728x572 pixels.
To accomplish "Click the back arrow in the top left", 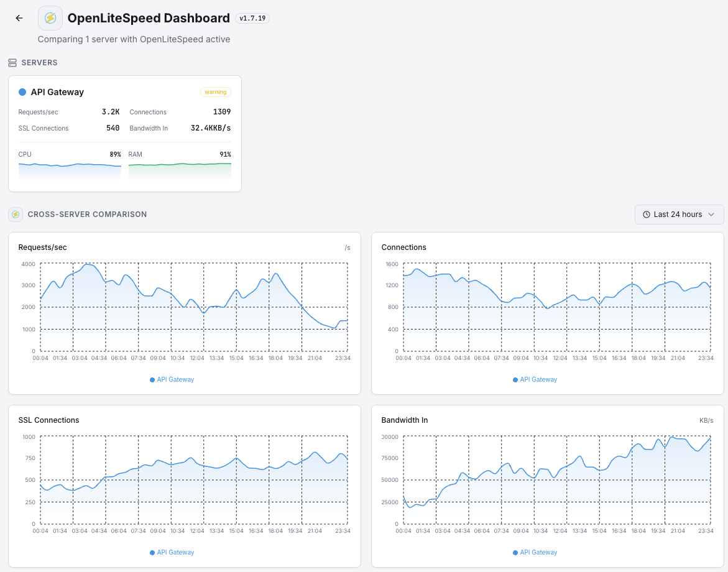I will [19, 17].
